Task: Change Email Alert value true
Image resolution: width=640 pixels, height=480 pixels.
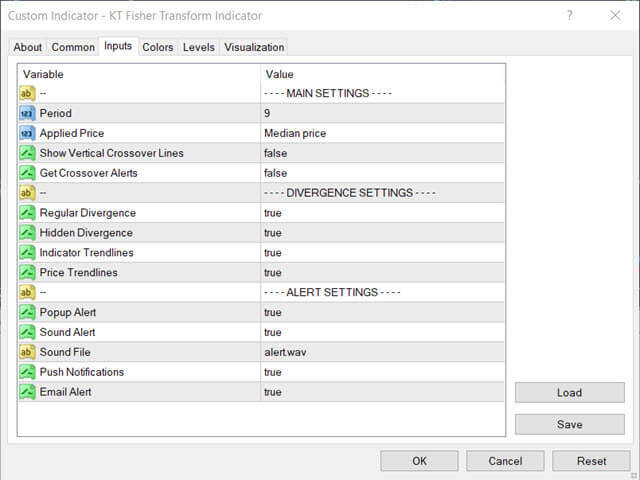Action: tap(273, 392)
